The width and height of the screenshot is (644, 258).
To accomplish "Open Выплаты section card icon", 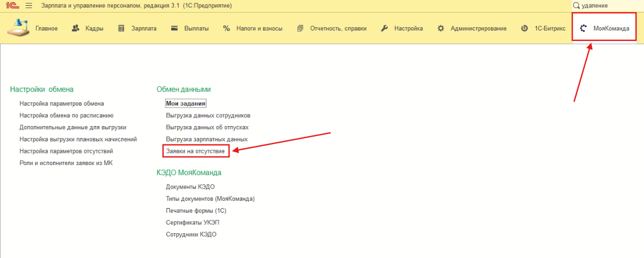I will [174, 28].
